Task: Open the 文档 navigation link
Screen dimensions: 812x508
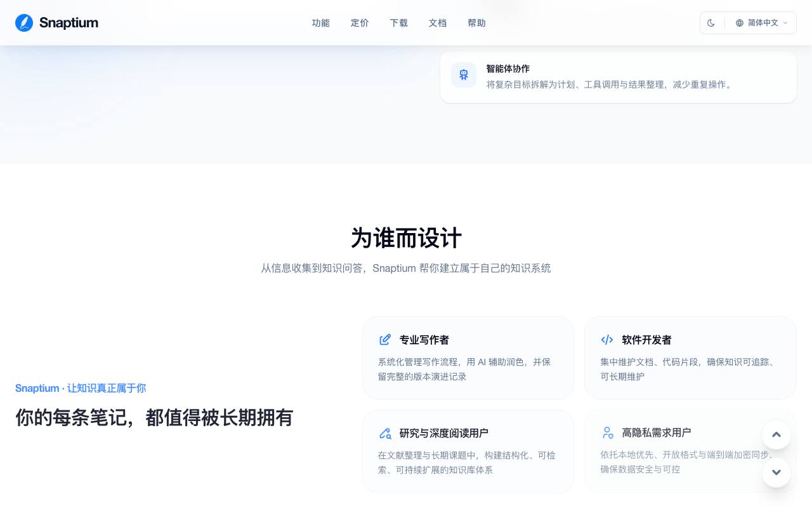Action: [x=438, y=23]
